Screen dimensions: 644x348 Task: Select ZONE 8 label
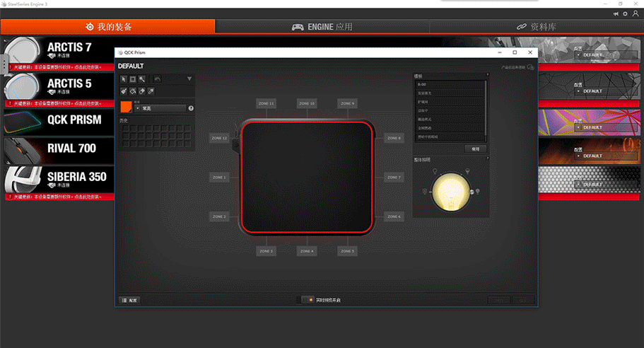tap(394, 138)
